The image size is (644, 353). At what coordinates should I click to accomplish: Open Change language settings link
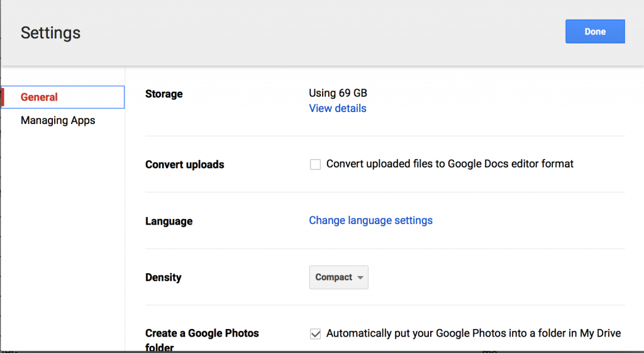click(370, 220)
